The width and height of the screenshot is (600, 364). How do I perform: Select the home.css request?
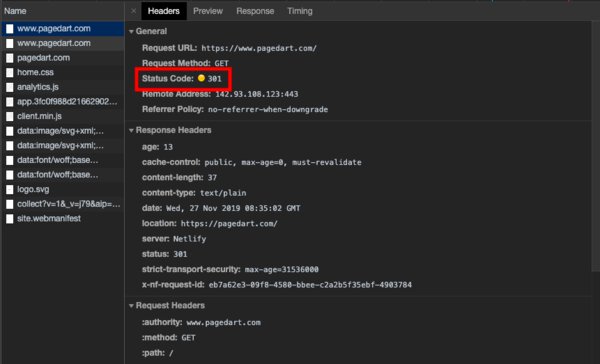click(x=63, y=72)
